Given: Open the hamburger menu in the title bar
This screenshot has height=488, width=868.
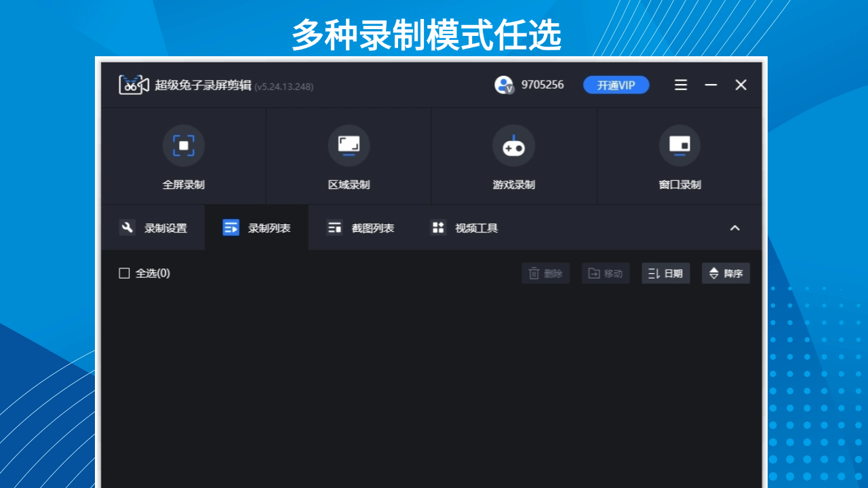Looking at the screenshot, I should pyautogui.click(x=680, y=85).
